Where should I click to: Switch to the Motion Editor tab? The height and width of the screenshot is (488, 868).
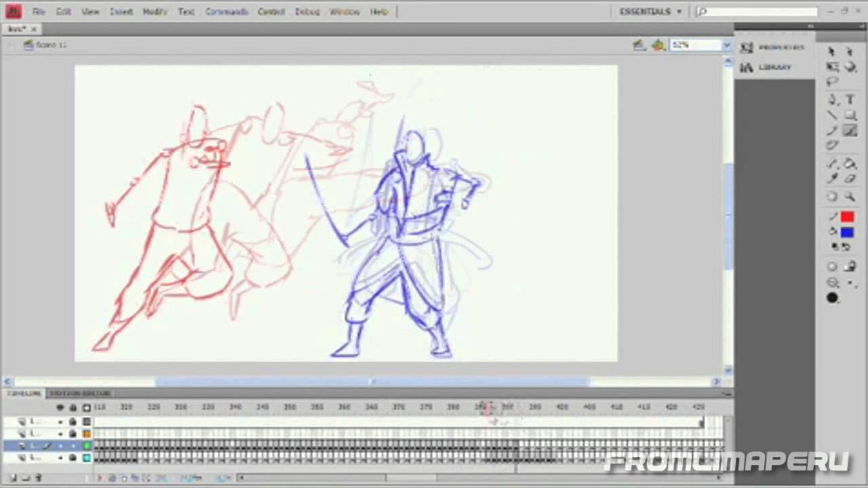pos(80,393)
